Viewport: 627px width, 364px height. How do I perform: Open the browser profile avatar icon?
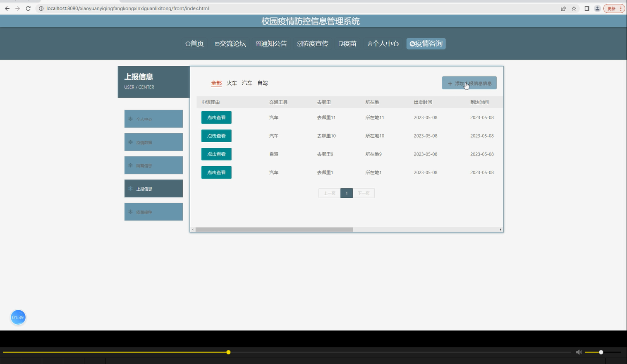597,8
